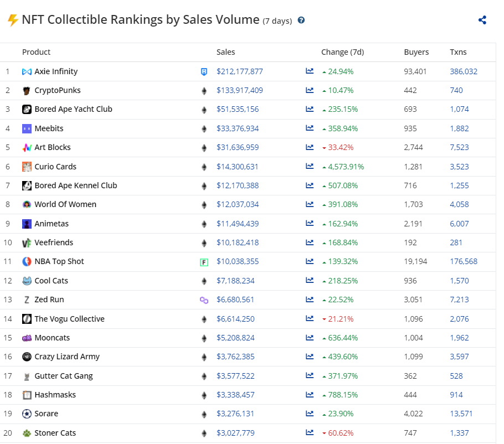Click Mooncats transactions count 1,962
The height and width of the screenshot is (444, 504).
coord(459,338)
